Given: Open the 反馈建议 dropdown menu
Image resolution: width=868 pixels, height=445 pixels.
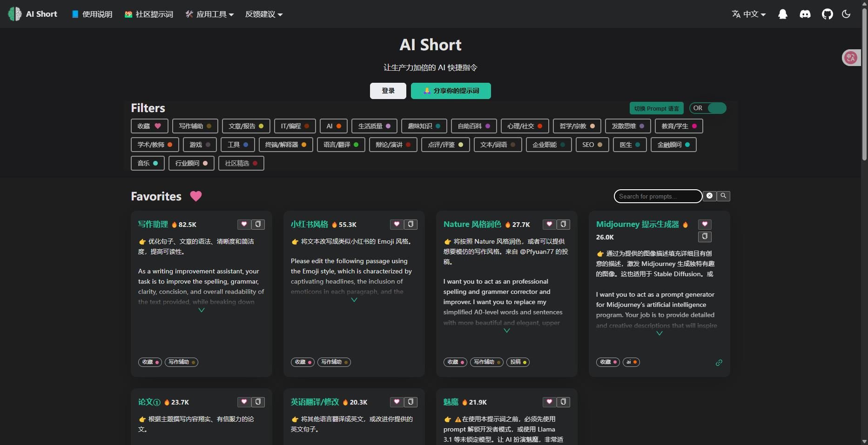Looking at the screenshot, I should click(264, 14).
